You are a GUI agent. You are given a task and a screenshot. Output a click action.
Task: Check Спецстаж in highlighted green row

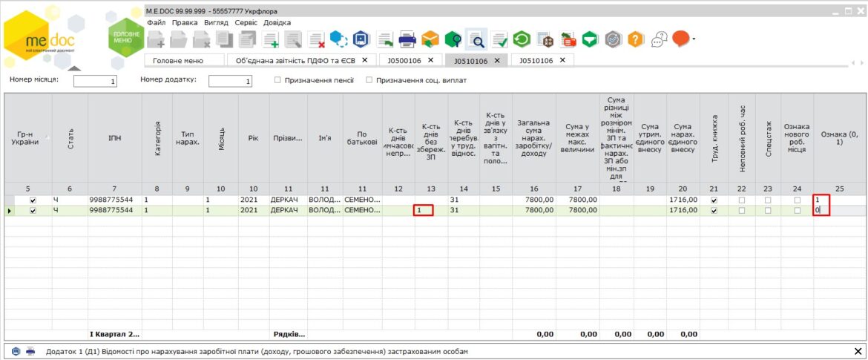point(768,211)
